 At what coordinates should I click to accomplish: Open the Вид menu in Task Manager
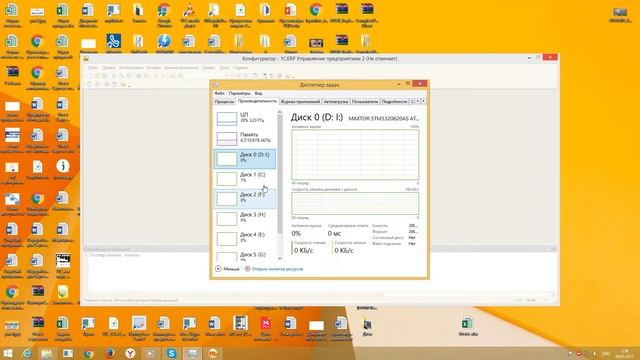tap(258, 93)
